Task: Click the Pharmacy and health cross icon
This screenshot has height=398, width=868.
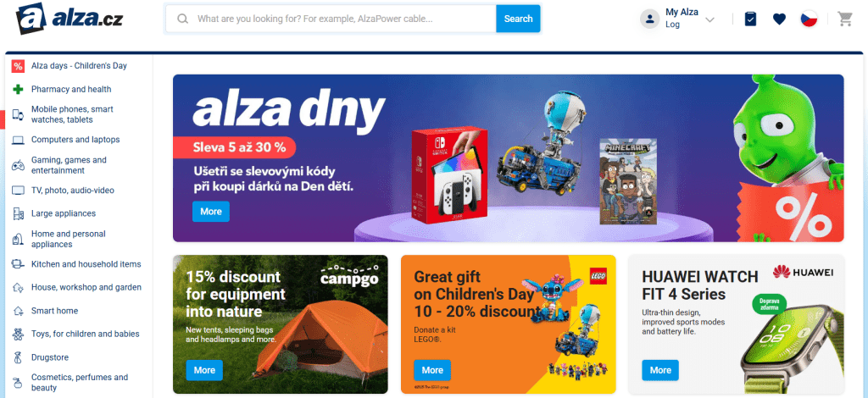Action: [19, 89]
